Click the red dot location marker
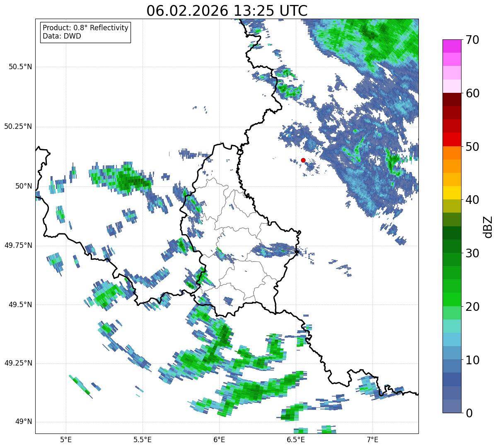This screenshot has height=448, width=498. (x=303, y=160)
